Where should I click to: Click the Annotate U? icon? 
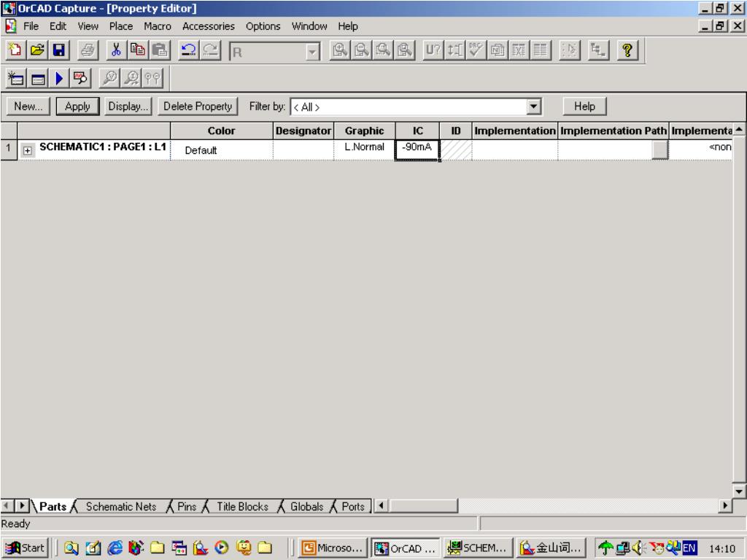[x=433, y=50]
